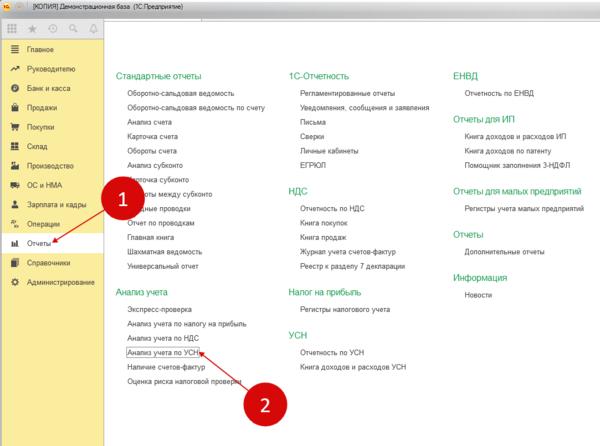Open Реестр к разделу 7 декларации
This screenshot has height=446, width=600.
click(x=352, y=266)
